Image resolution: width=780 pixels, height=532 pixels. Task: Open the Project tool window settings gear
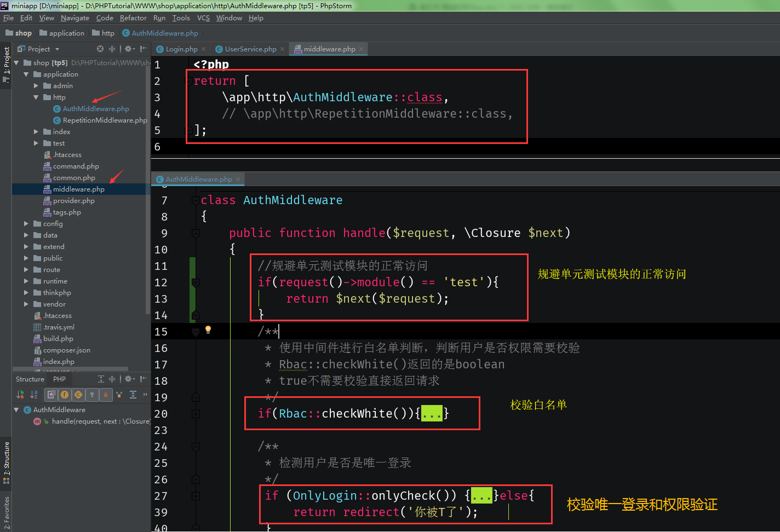click(127, 49)
